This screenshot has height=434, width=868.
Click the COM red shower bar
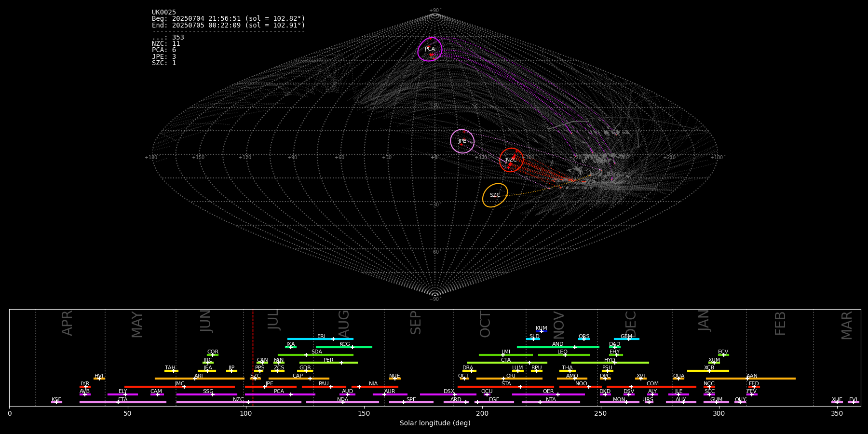(652, 387)
